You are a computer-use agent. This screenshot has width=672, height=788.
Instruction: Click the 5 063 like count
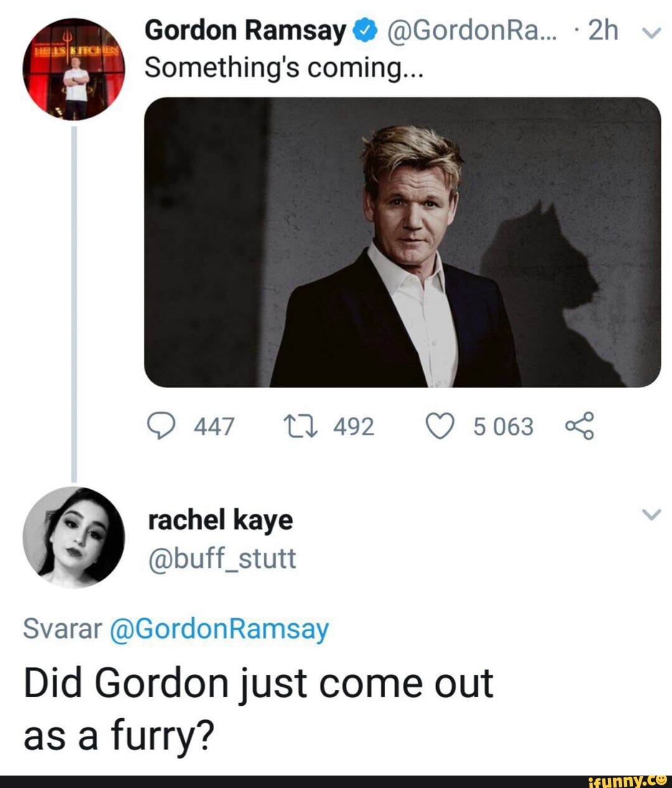point(504,425)
